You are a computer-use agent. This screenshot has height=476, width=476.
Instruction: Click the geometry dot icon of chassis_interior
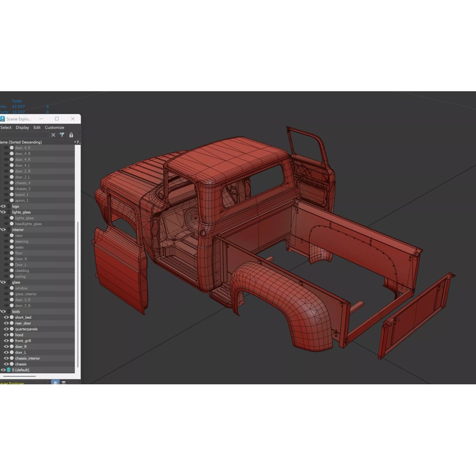11,358
